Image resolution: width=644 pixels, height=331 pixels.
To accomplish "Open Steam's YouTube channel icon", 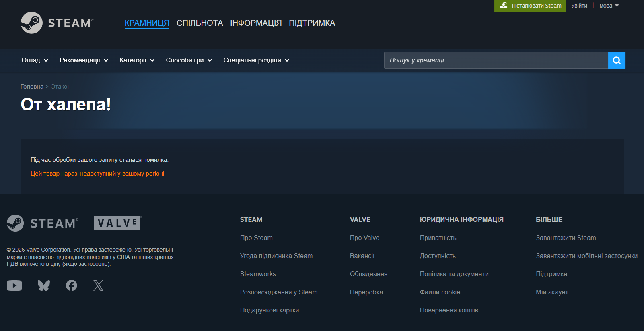I will (x=14, y=285).
